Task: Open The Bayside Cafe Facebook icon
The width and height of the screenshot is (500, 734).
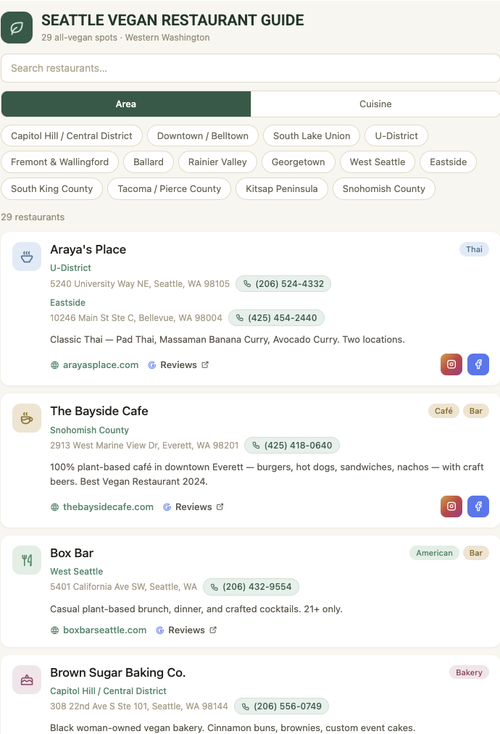Action: click(x=478, y=506)
